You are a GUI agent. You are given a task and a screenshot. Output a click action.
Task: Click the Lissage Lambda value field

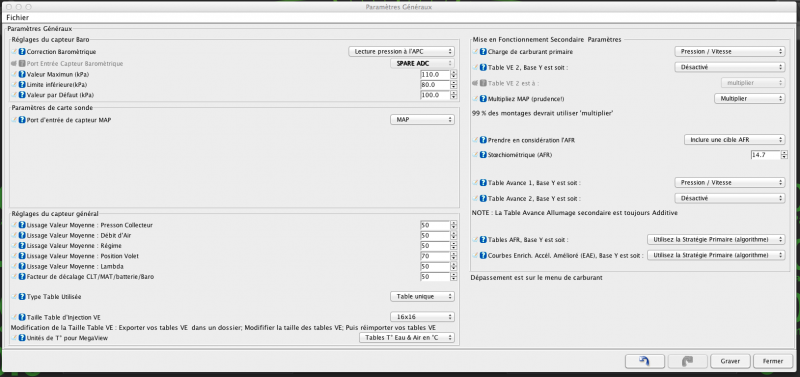click(435, 266)
